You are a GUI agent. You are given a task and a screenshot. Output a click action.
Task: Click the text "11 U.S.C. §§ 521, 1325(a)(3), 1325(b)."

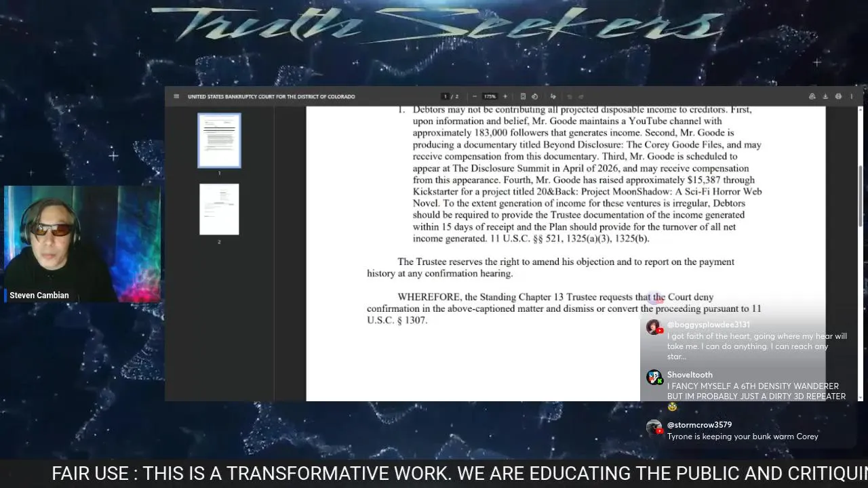569,239
